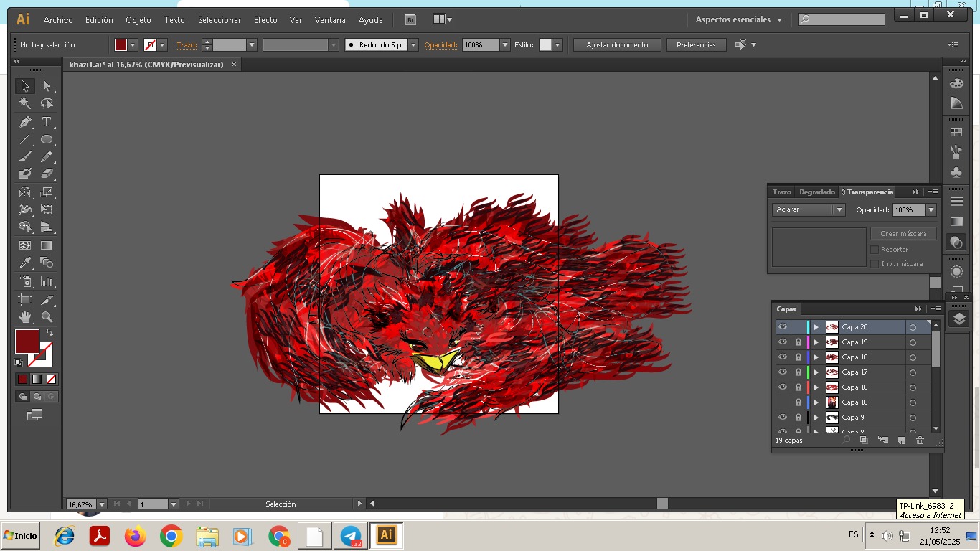Toggle visibility of Capa 18
Viewport: 980px width, 551px height.
[783, 357]
